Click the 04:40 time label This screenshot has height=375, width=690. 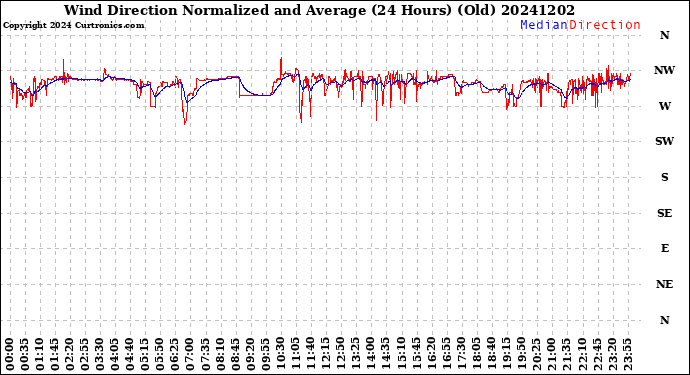pos(130,355)
